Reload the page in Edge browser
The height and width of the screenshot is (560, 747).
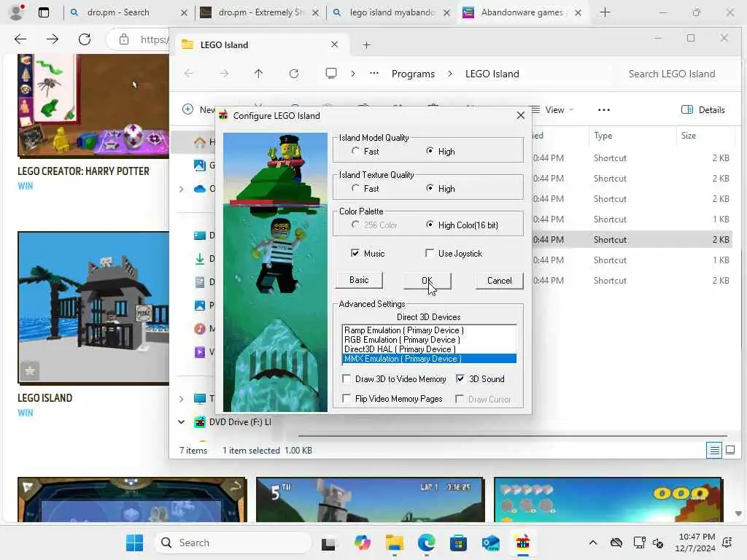(x=85, y=39)
